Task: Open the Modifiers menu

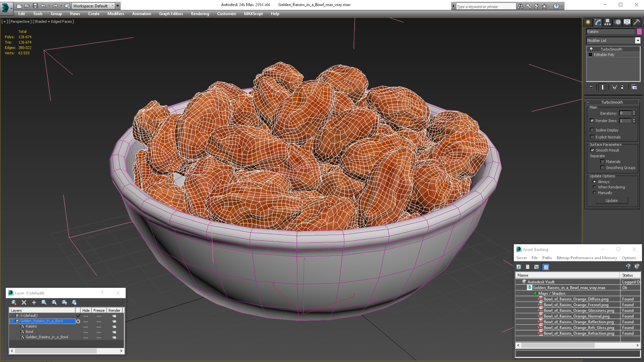Action: (x=115, y=14)
